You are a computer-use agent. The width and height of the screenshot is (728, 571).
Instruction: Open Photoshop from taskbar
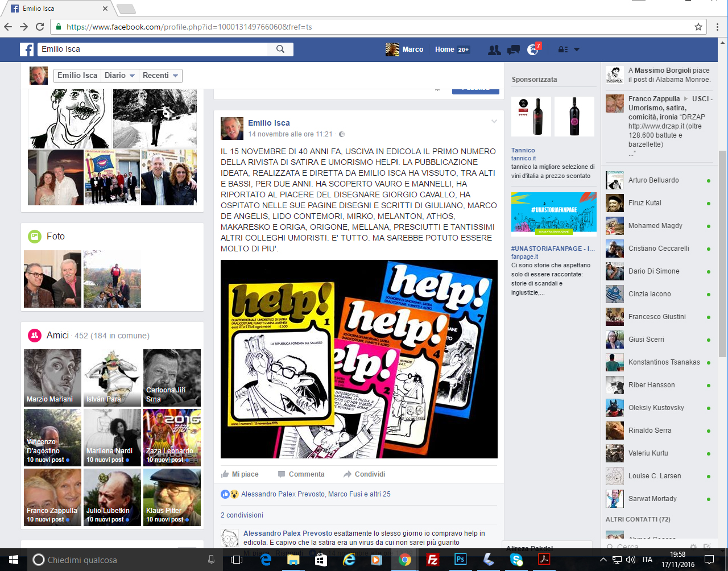[461, 560]
